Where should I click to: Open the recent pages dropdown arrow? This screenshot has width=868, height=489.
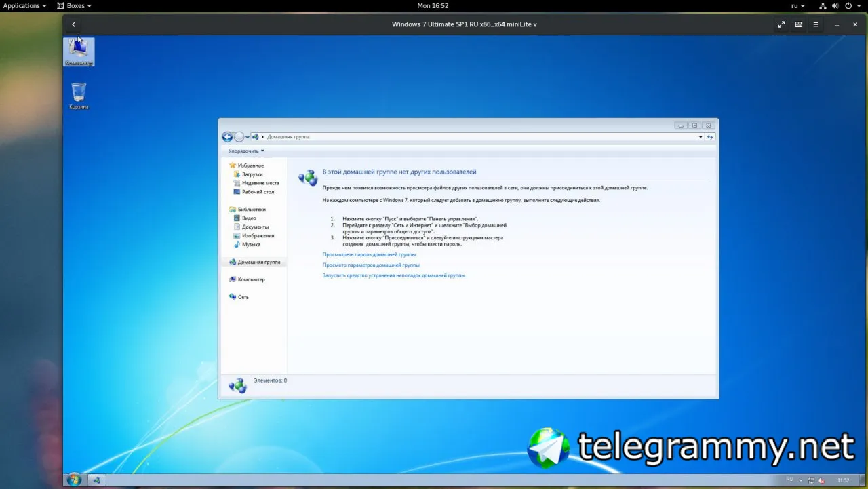[248, 137]
